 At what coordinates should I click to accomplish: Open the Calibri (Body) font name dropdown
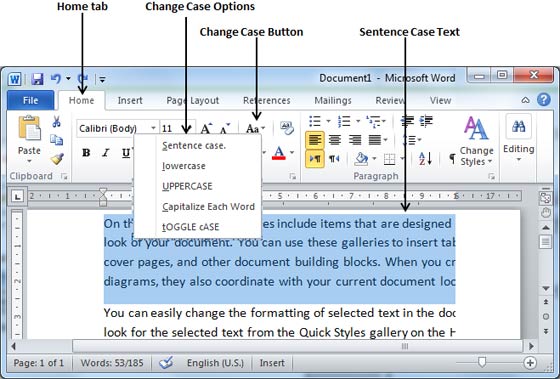tap(153, 128)
